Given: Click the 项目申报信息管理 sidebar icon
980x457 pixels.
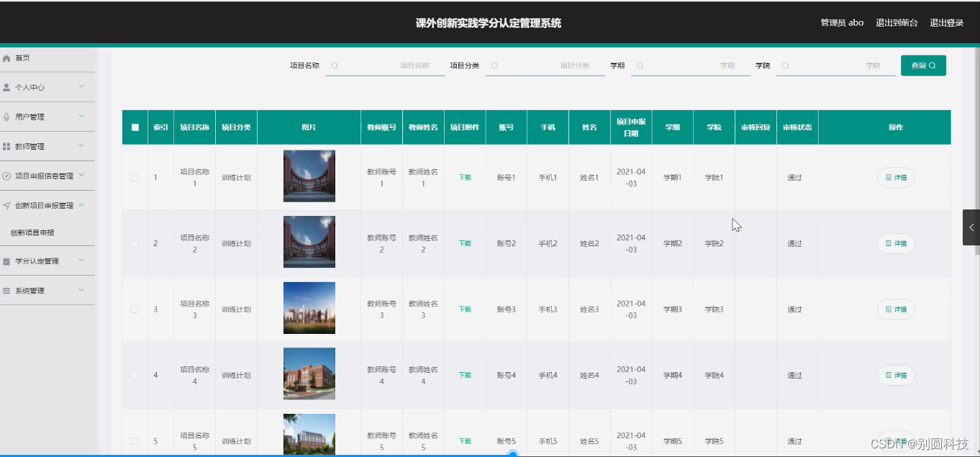Looking at the screenshot, I should click(x=7, y=175).
